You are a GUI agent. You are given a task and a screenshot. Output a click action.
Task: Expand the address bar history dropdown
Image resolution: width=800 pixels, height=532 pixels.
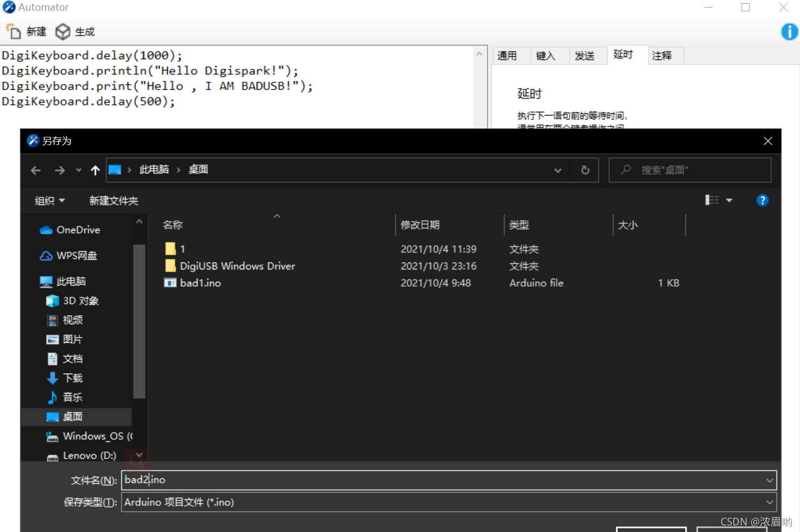(x=558, y=170)
